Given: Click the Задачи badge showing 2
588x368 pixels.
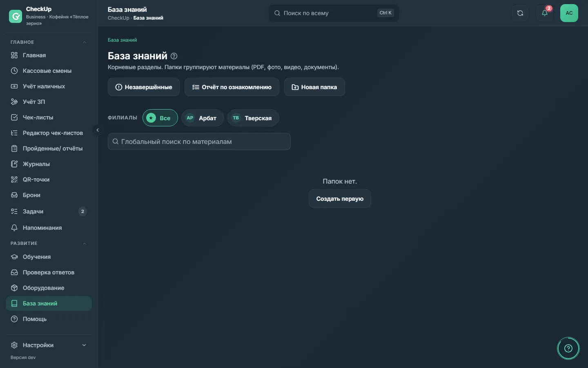Looking at the screenshot, I should tap(82, 211).
